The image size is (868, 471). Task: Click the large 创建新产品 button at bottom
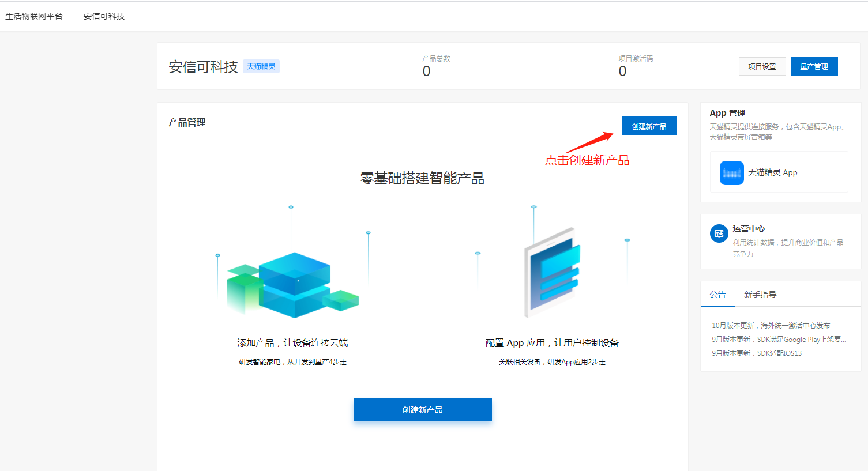click(423, 410)
